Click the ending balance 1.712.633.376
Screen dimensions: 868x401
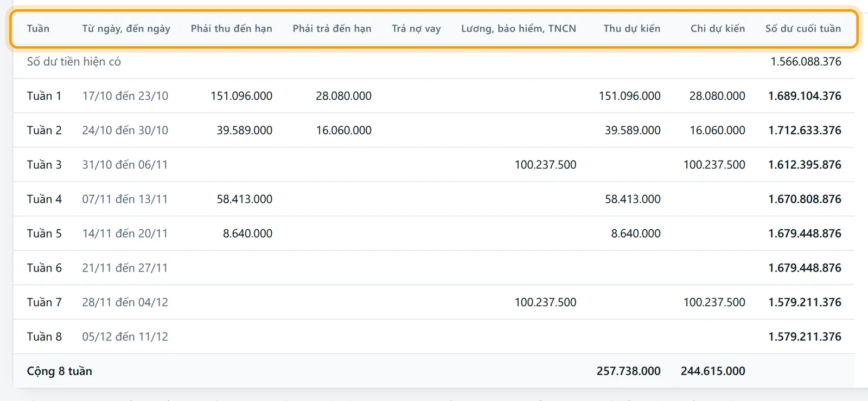pos(805,131)
